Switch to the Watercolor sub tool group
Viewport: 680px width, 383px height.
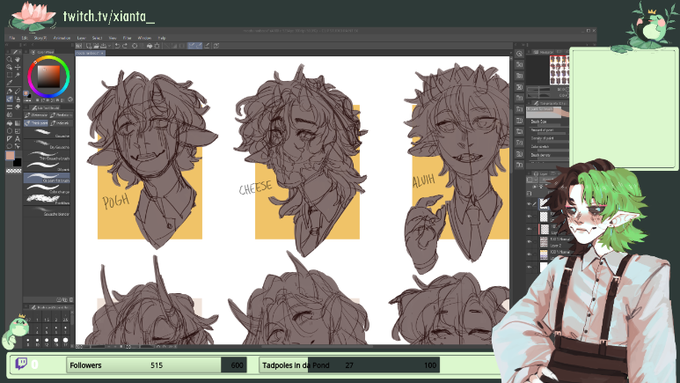tap(36, 115)
